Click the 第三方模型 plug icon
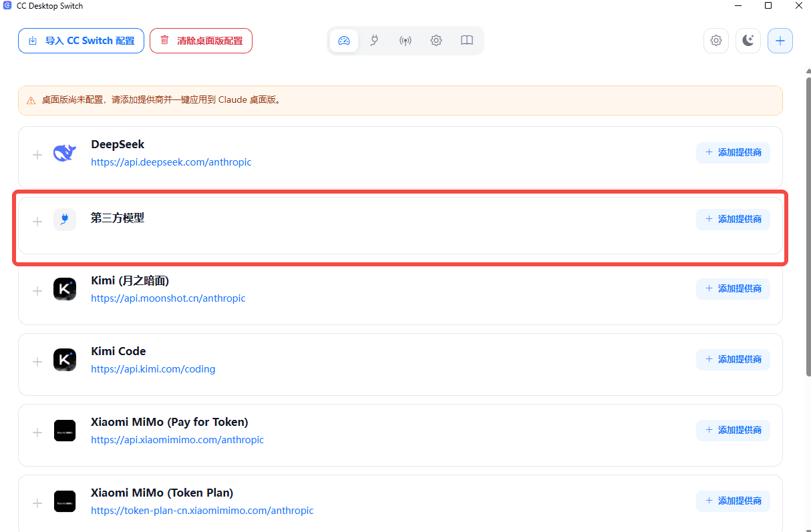 point(65,219)
